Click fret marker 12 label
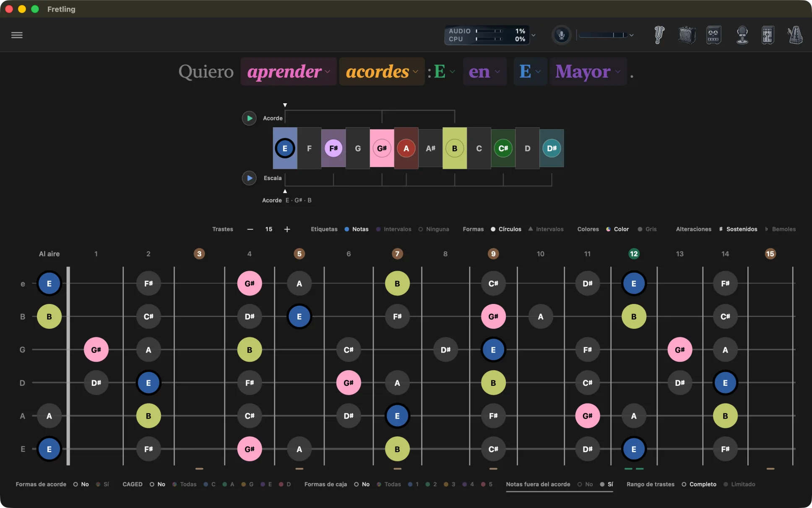The width and height of the screenshot is (812, 508). pos(634,254)
